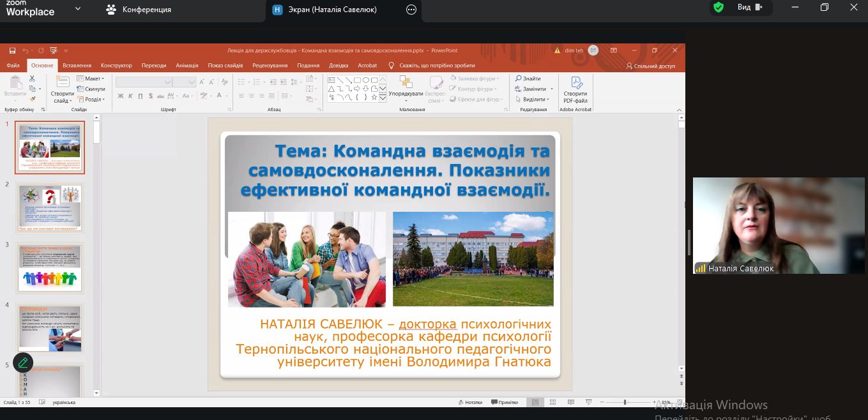Image resolution: width=868 pixels, height=420 pixels.
Task: Click Створити PDF-файл Acrobat icon
Action: click(575, 89)
